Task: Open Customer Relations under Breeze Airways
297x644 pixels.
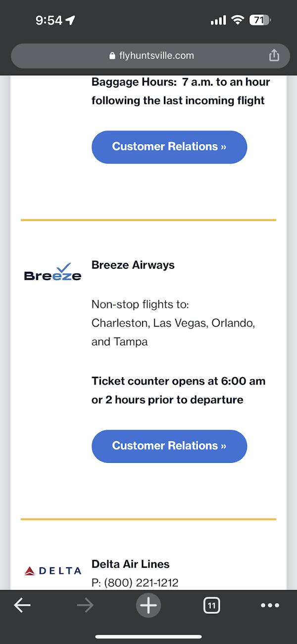Action: (169, 446)
